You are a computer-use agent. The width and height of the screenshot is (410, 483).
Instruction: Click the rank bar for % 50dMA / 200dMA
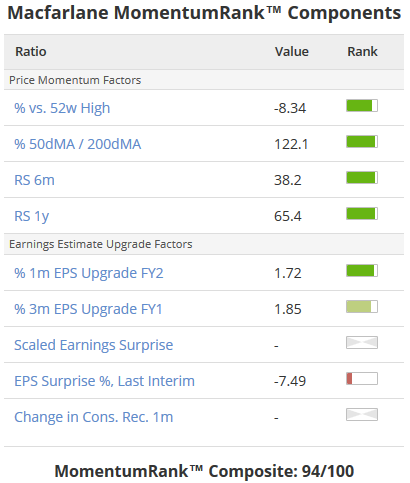pyautogui.click(x=362, y=142)
